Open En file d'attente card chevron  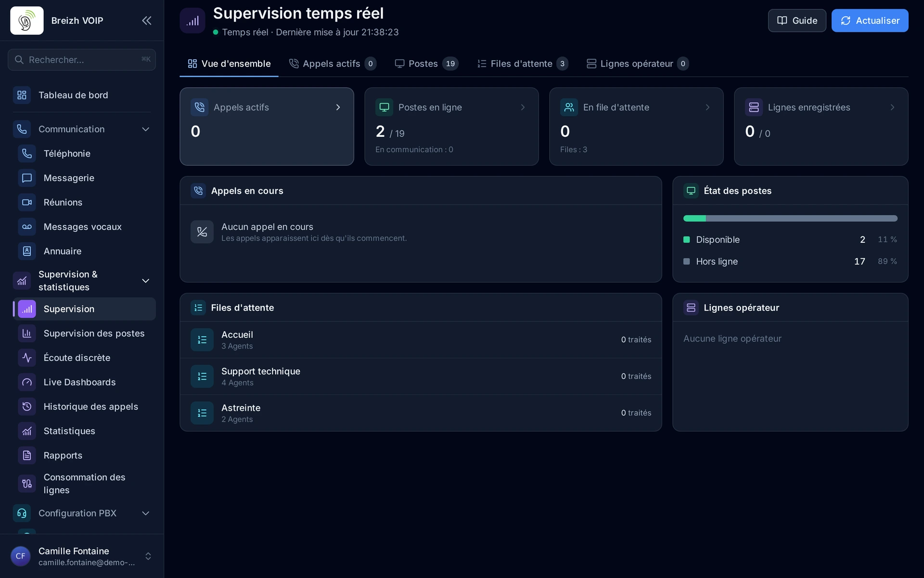(708, 107)
